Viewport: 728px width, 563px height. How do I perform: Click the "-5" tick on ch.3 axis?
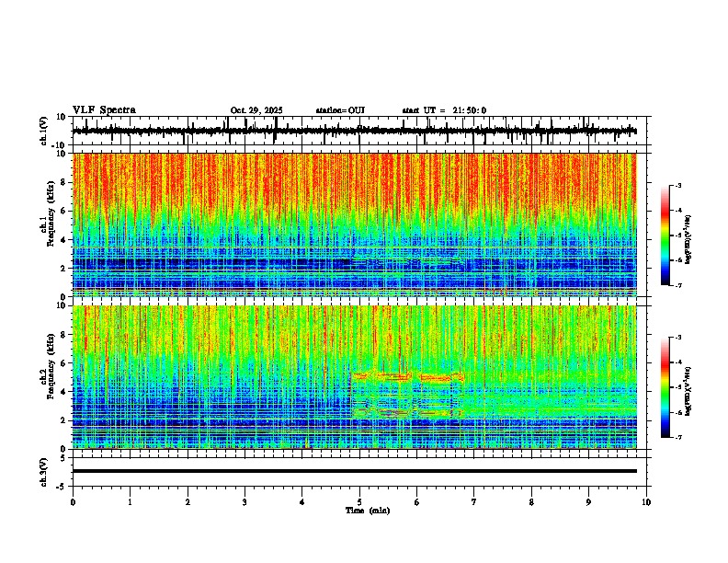coord(63,487)
